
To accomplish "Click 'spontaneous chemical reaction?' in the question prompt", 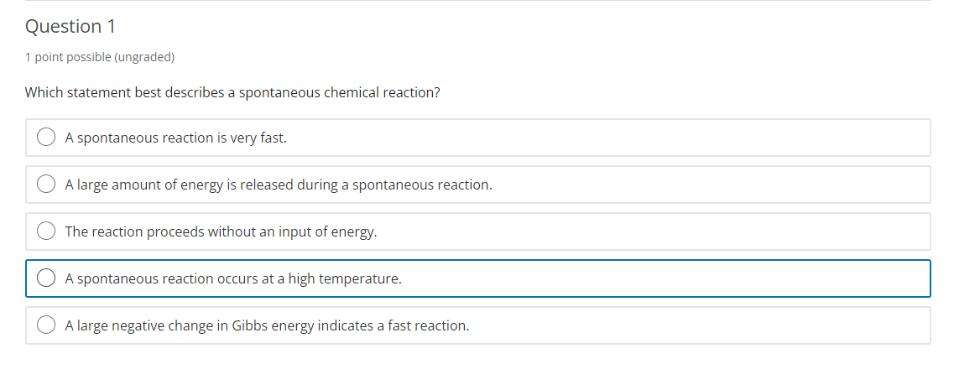I will tap(339, 92).
